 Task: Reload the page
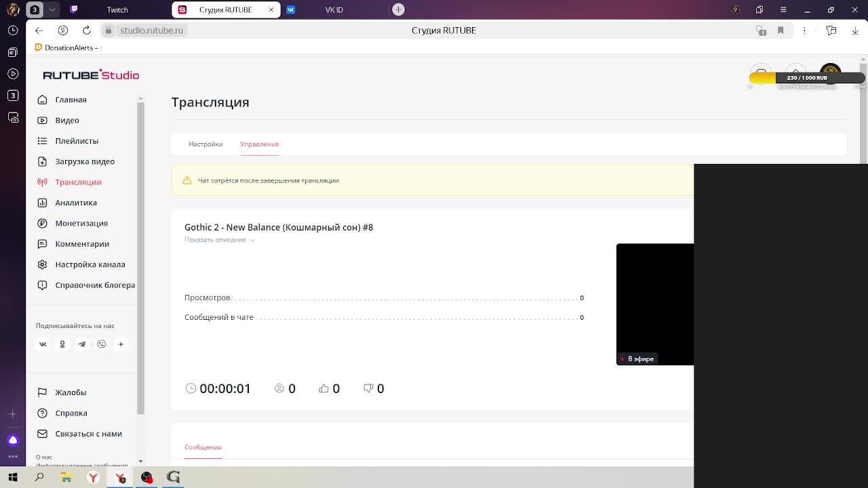(87, 30)
